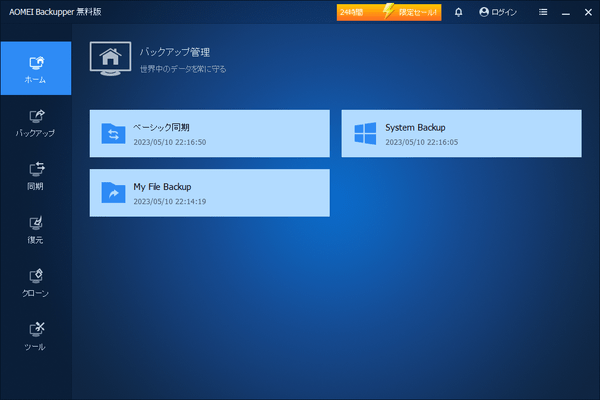The width and height of the screenshot is (600, 400).
Task: Switch to the 同期 (Sync) section
Action: click(x=36, y=176)
